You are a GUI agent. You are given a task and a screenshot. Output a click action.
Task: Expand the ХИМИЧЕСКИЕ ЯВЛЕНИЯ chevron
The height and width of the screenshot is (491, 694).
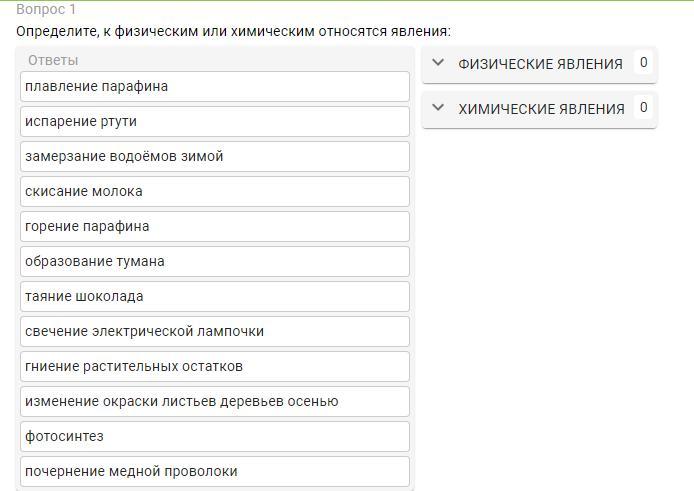click(438, 108)
